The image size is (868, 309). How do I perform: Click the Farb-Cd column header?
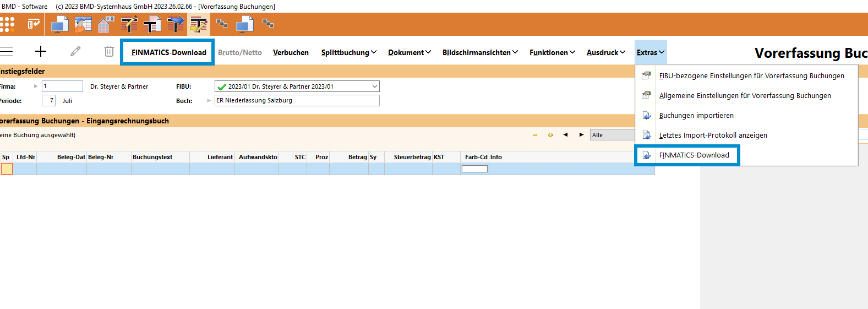[x=474, y=157]
